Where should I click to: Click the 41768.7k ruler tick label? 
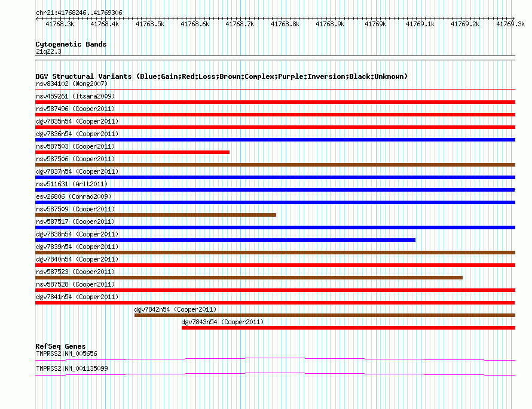[240, 24]
